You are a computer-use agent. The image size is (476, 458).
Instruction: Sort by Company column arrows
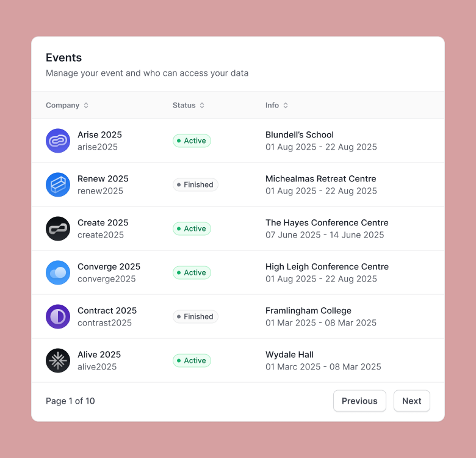pyautogui.click(x=86, y=105)
